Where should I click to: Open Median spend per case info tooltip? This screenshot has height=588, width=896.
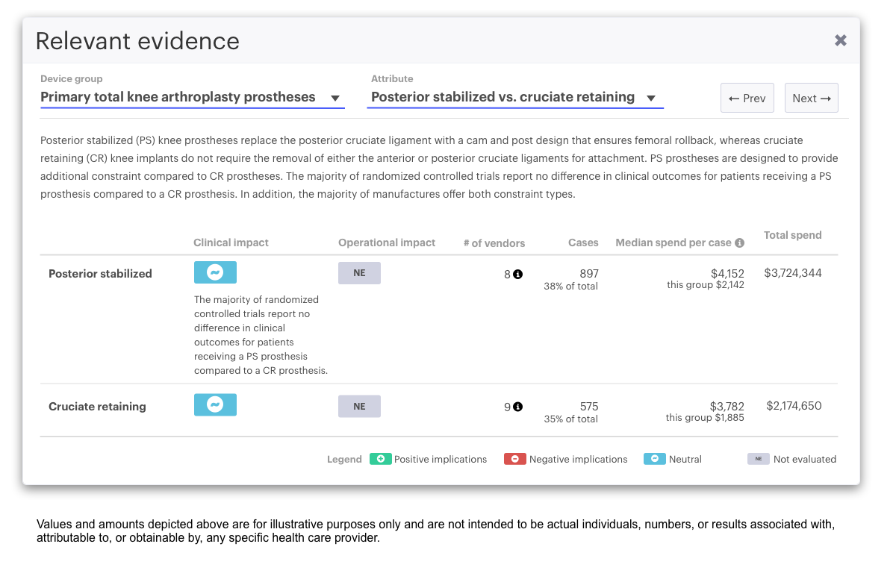pos(739,243)
